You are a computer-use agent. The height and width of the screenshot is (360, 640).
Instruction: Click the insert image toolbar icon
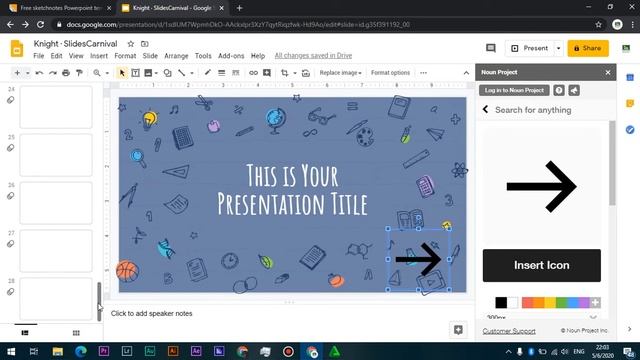click(148, 73)
